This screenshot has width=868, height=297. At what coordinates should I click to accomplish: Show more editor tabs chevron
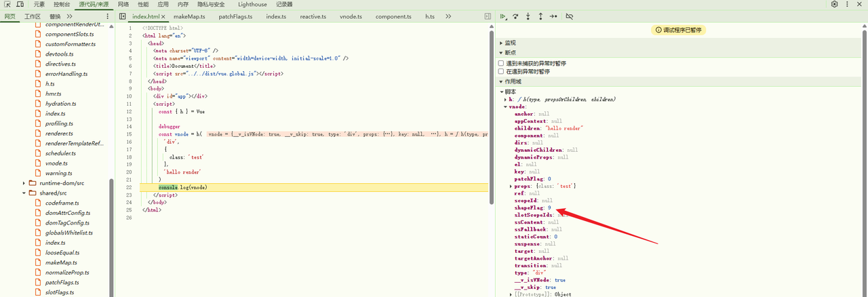pos(448,16)
